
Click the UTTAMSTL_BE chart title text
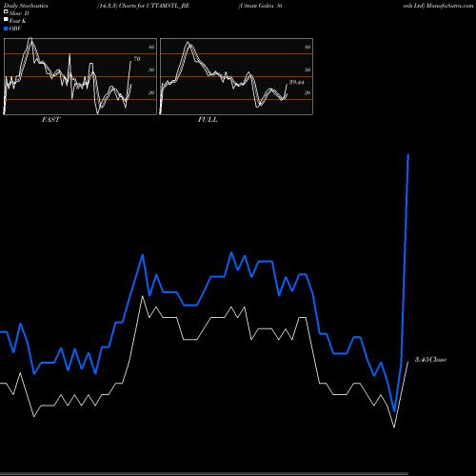click(168, 6)
